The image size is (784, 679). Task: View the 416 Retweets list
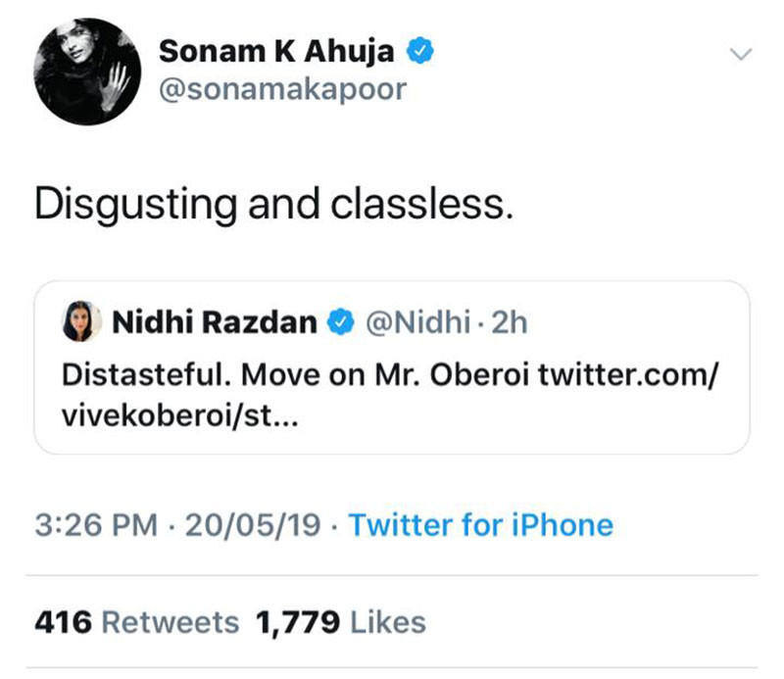tap(137, 622)
